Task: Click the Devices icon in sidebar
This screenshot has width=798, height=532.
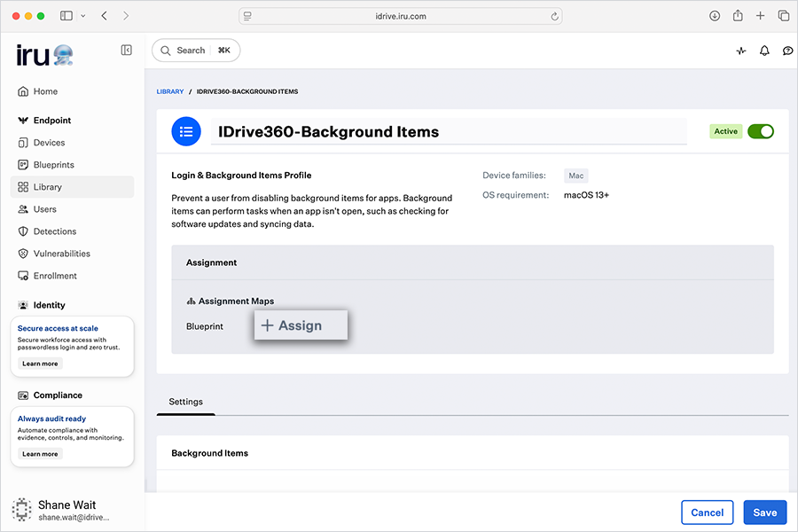Action: pos(23,143)
